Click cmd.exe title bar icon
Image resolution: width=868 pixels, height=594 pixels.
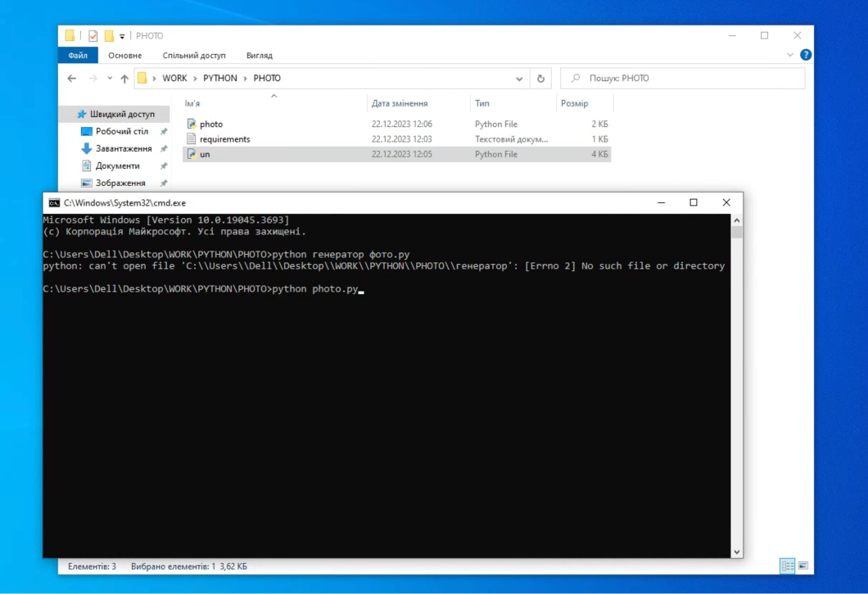(54, 203)
